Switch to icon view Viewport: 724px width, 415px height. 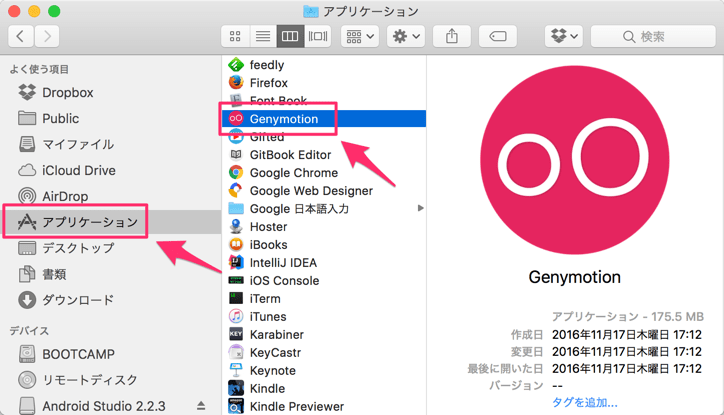pyautogui.click(x=235, y=36)
